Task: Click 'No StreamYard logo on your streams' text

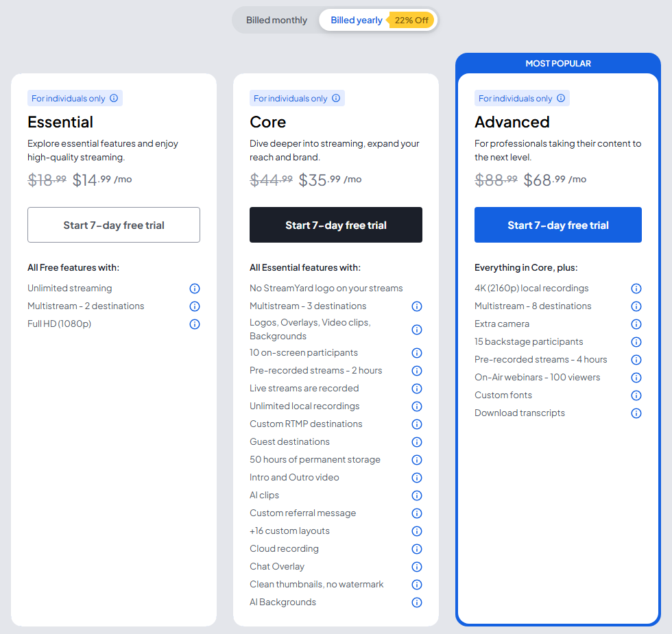Action: pyautogui.click(x=326, y=289)
